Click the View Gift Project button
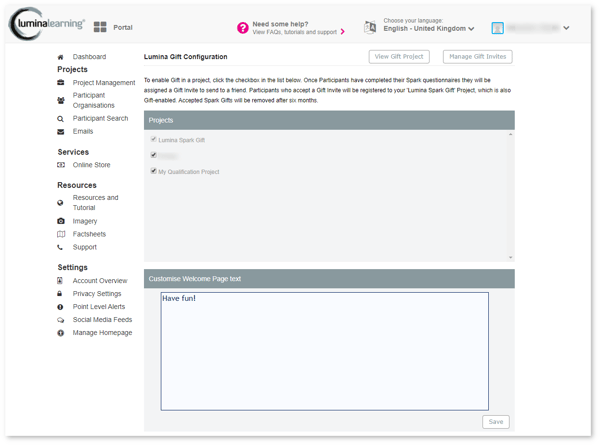Viewport: 600px width, 445px height. (399, 57)
